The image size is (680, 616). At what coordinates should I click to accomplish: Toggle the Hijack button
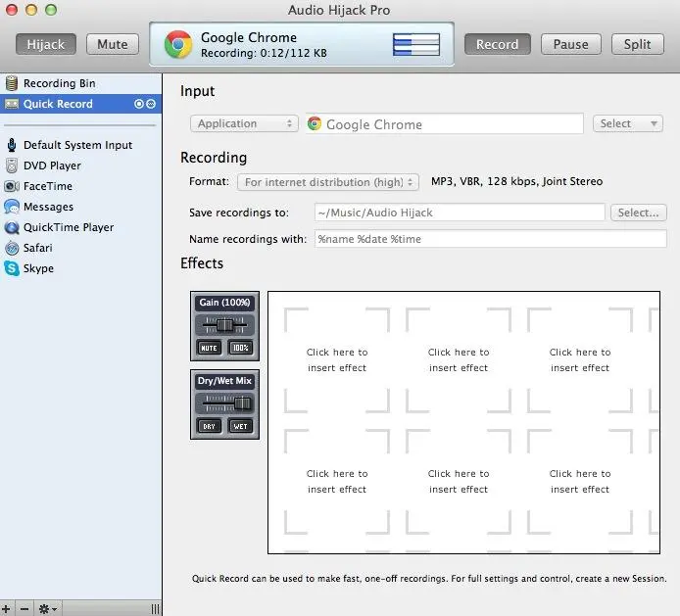pos(46,44)
